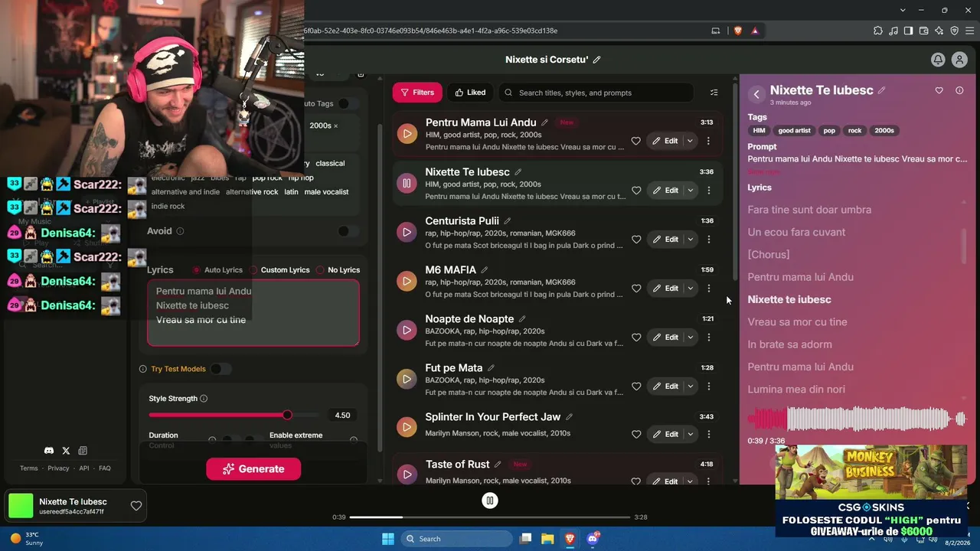Show song info in the details panel
This screenshot has width=980, height=551.
tap(959, 90)
